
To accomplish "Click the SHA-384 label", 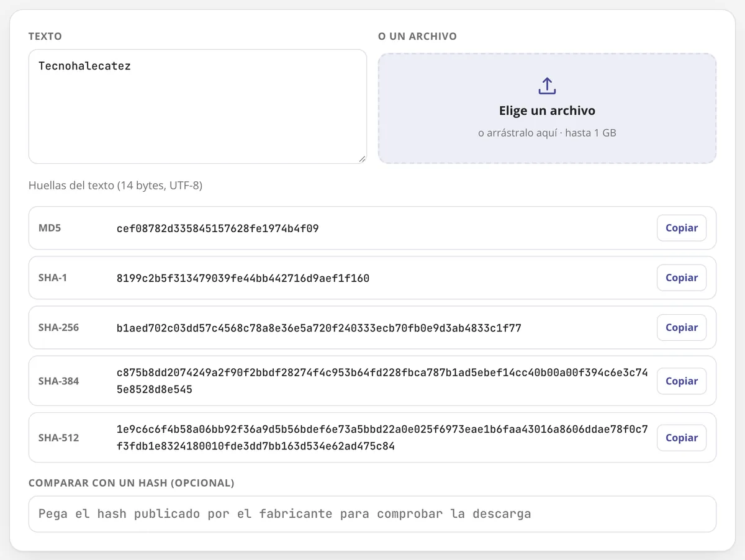I will point(59,381).
